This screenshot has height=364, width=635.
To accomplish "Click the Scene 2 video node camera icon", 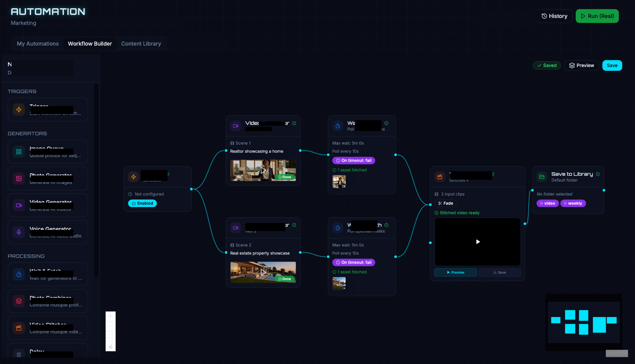I will click(x=235, y=228).
